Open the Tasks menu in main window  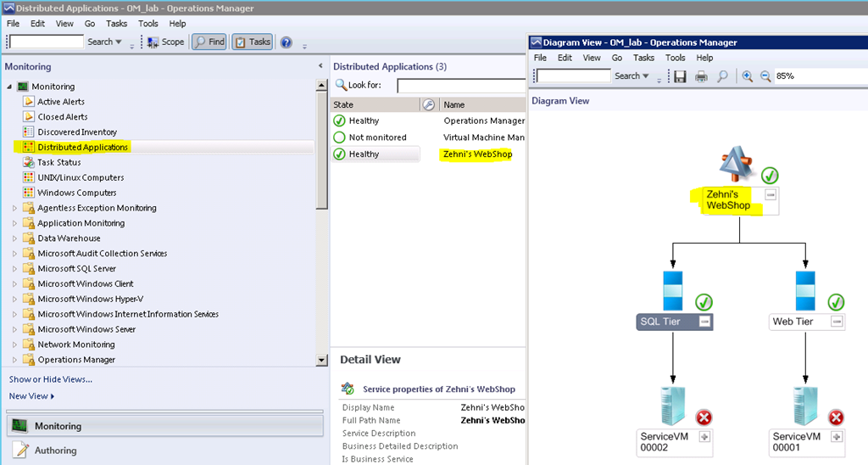coord(117,24)
